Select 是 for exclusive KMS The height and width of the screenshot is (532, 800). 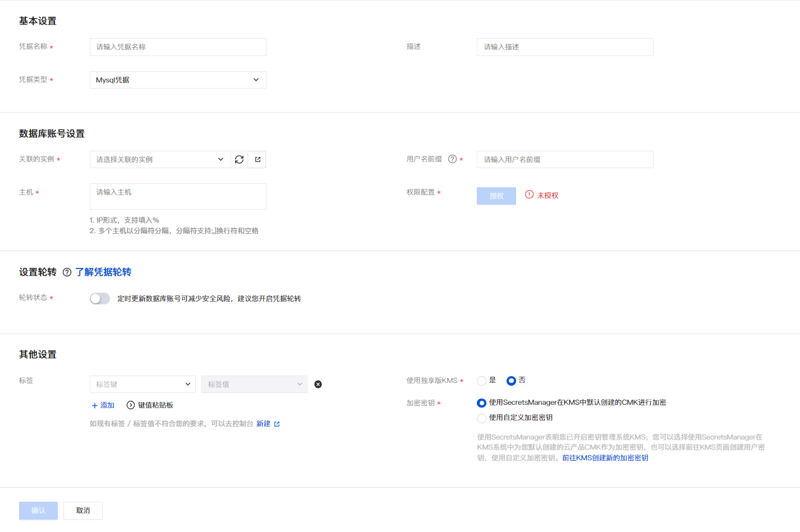tap(481, 381)
